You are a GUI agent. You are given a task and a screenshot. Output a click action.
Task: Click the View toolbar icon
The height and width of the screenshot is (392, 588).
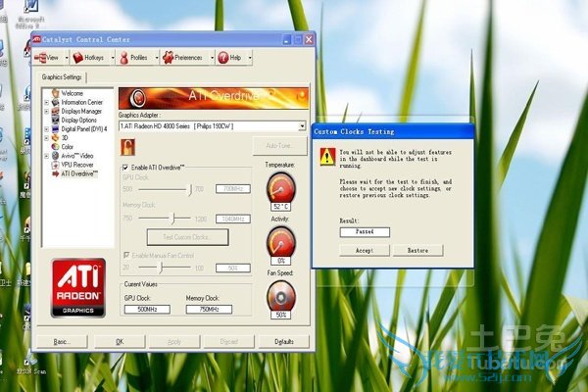41,58
